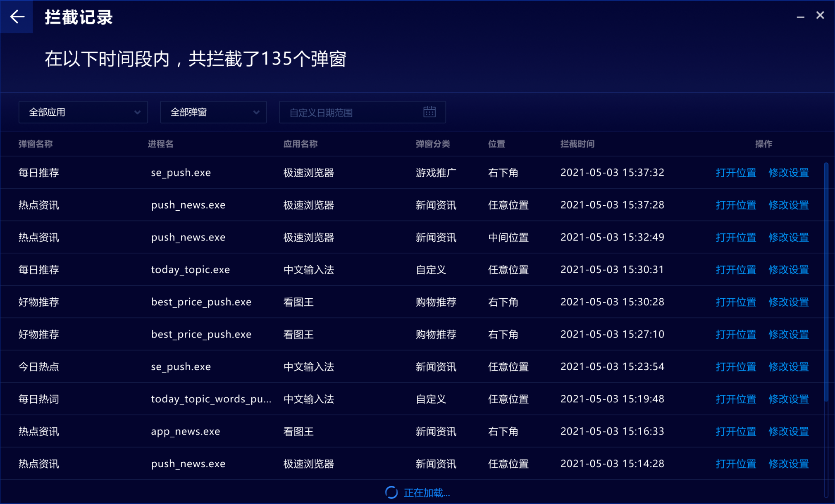Image resolution: width=835 pixels, height=504 pixels.
Task: Focus the 自定义日期范围 input field
Action: [362, 112]
